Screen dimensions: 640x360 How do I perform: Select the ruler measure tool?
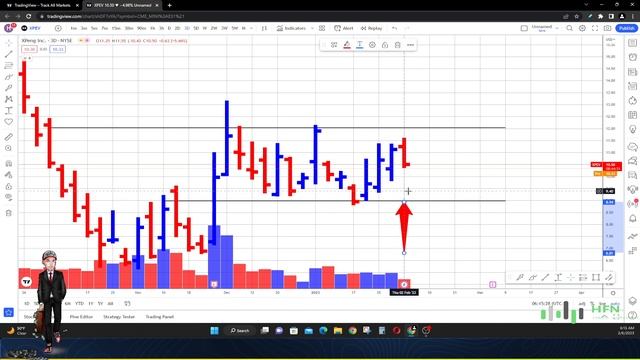click(x=9, y=137)
